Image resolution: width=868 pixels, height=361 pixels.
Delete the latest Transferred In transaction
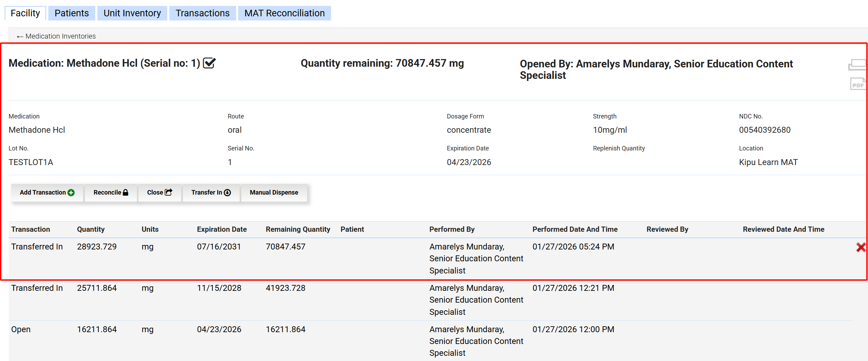pyautogui.click(x=861, y=247)
